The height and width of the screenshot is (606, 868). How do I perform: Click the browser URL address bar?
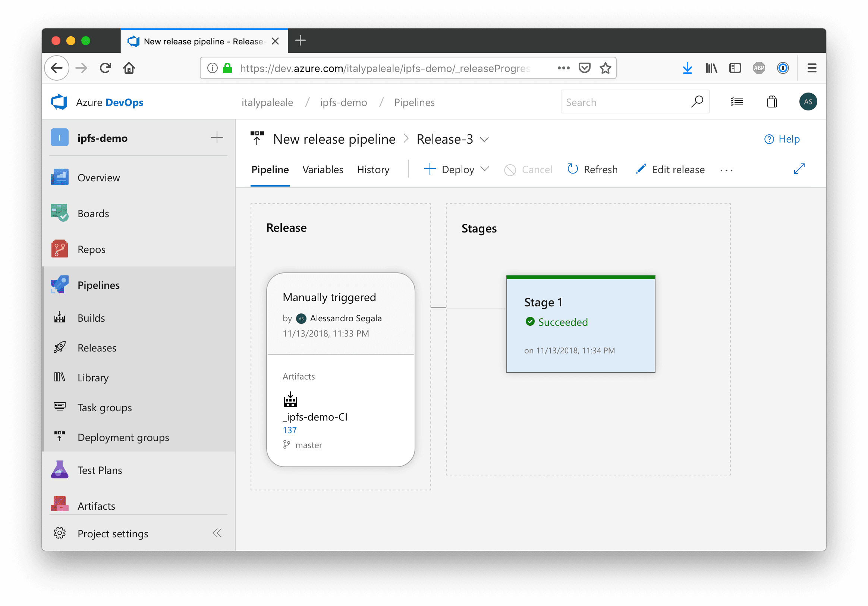click(x=408, y=68)
